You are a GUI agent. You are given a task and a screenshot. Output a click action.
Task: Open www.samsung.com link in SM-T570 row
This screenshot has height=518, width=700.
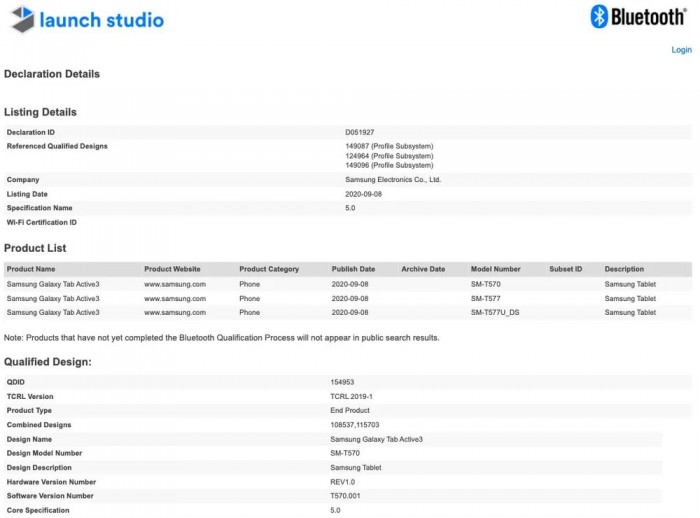point(175,284)
